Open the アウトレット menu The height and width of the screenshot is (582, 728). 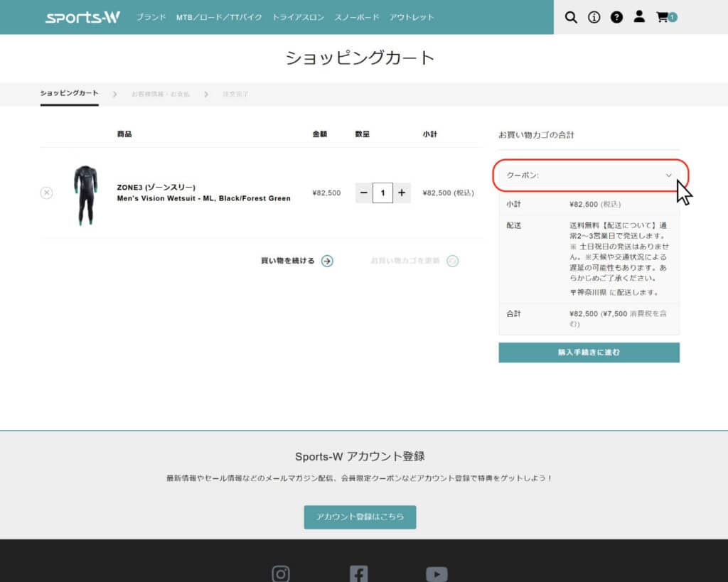pyautogui.click(x=412, y=17)
